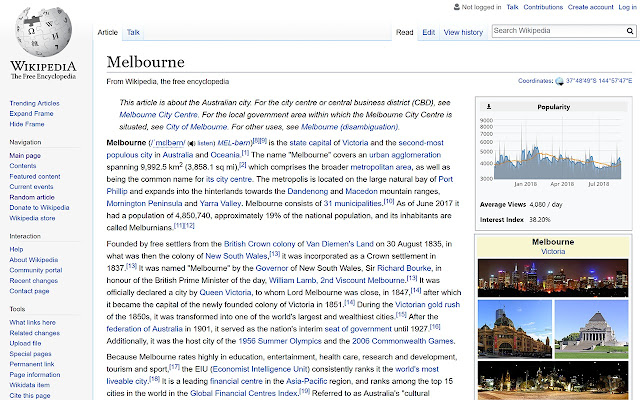The height and width of the screenshot is (400, 640).
Task: Click the coordinates globe icon
Action: (559, 81)
